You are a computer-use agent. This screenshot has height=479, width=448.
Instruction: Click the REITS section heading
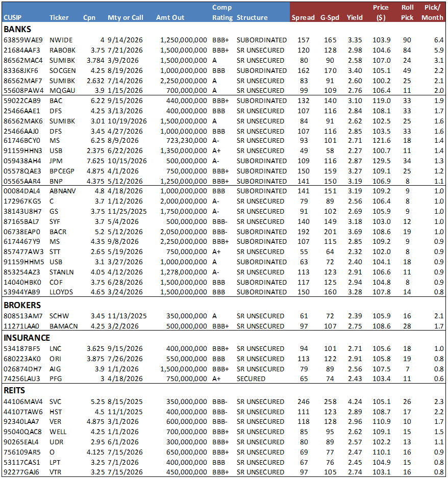pyautogui.click(x=15, y=390)
